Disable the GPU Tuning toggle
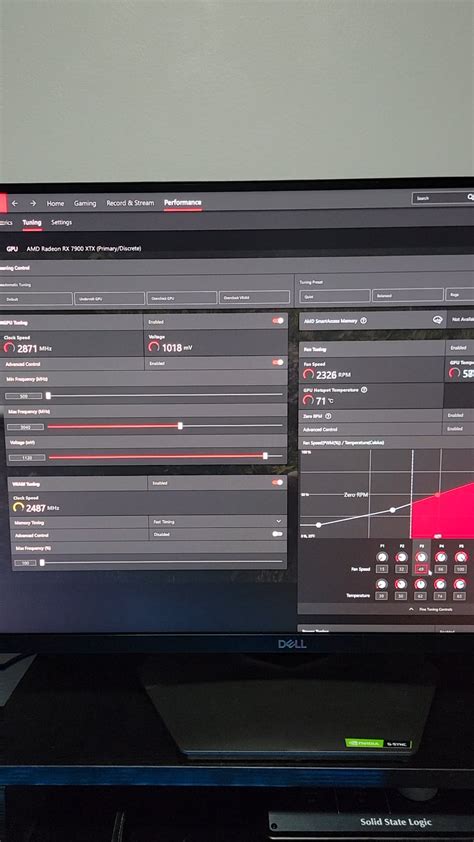474x842 pixels. 278,321
